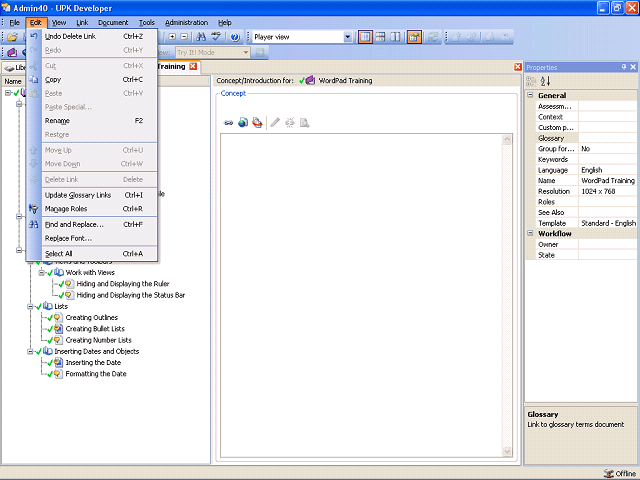This screenshot has height=480, width=640.
Task: Choose Manage Roles menu item
Action: tap(92, 209)
